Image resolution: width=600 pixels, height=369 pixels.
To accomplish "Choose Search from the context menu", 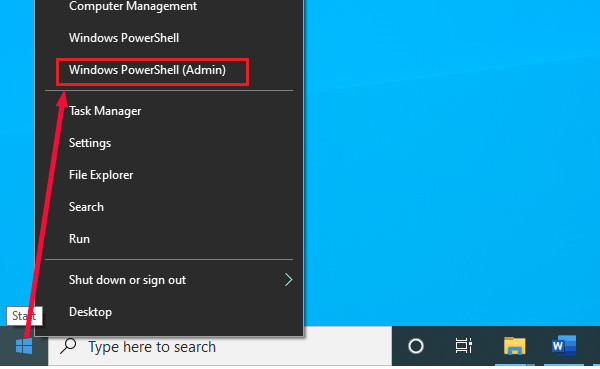I will [x=169, y=207].
